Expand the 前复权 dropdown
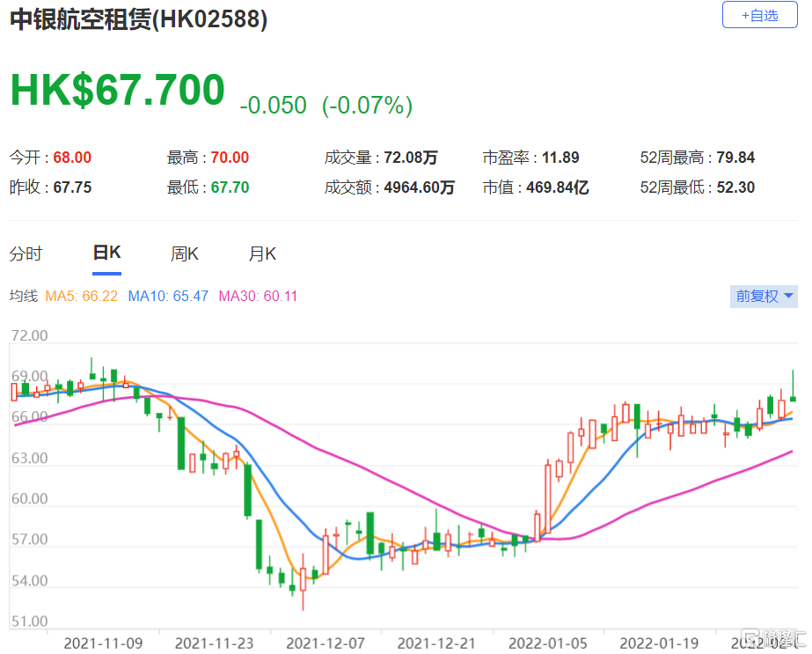The image size is (812, 654). (x=764, y=296)
